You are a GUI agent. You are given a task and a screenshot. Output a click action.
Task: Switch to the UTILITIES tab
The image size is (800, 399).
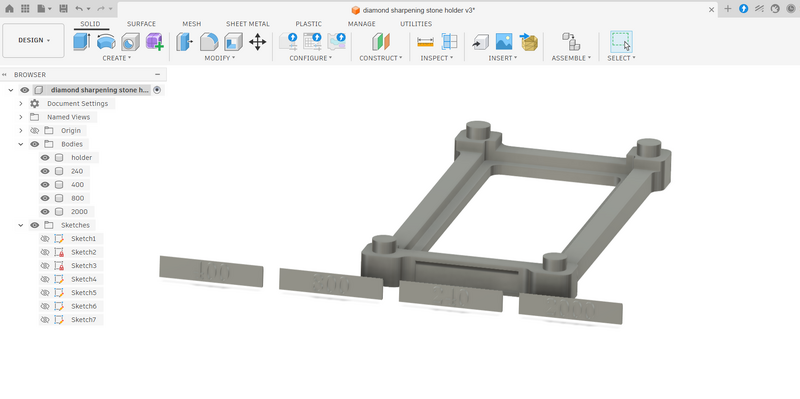click(x=416, y=24)
